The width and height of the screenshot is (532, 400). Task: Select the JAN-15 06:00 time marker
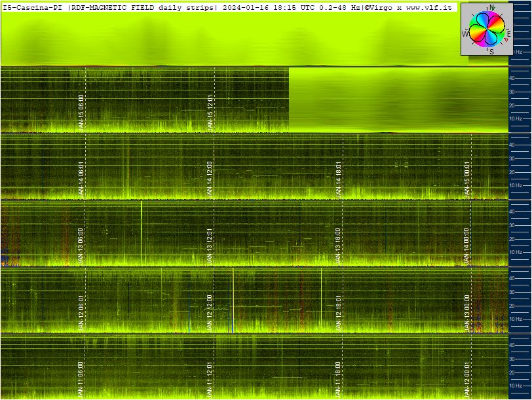[81, 113]
